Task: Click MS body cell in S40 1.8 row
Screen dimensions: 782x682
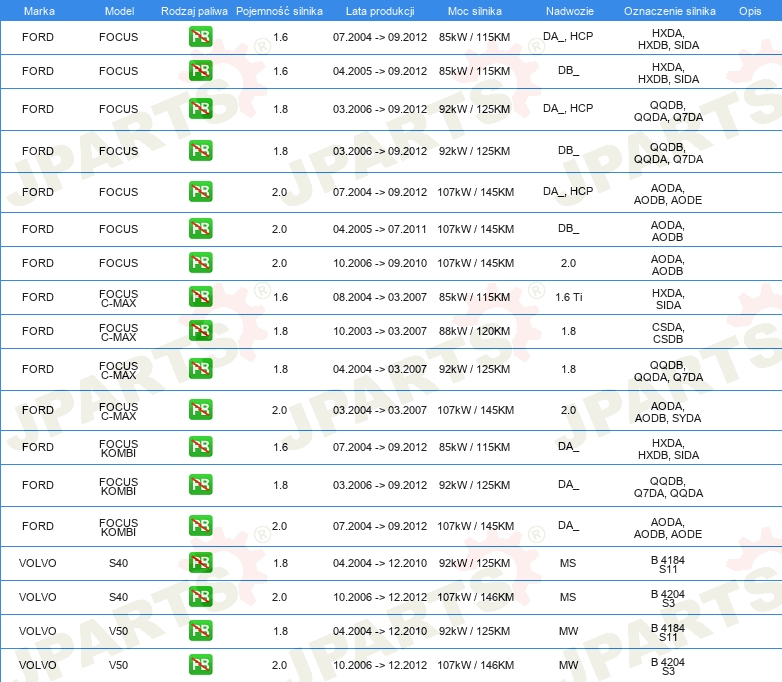Action: [568, 563]
